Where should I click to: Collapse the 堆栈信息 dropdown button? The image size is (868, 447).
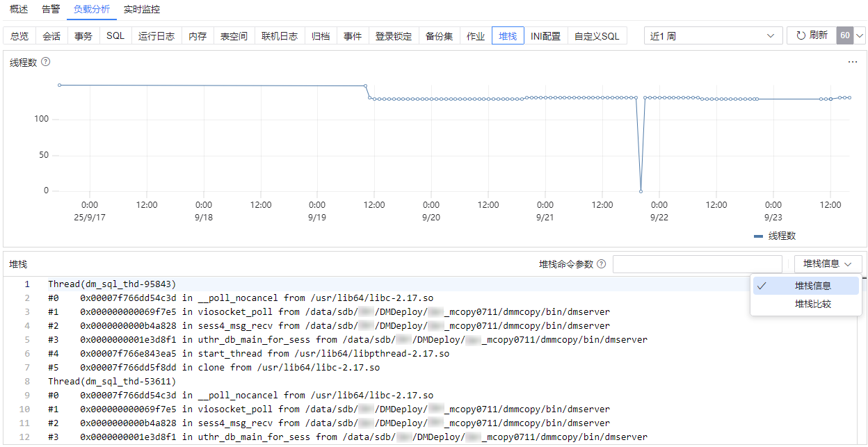828,264
